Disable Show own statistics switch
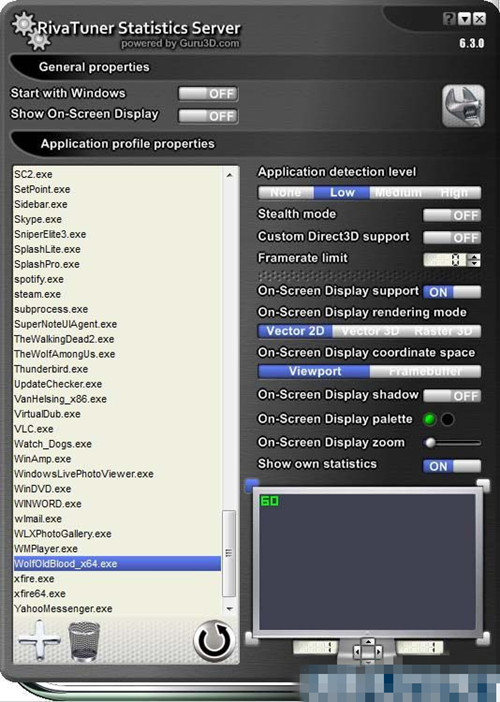 point(452,466)
